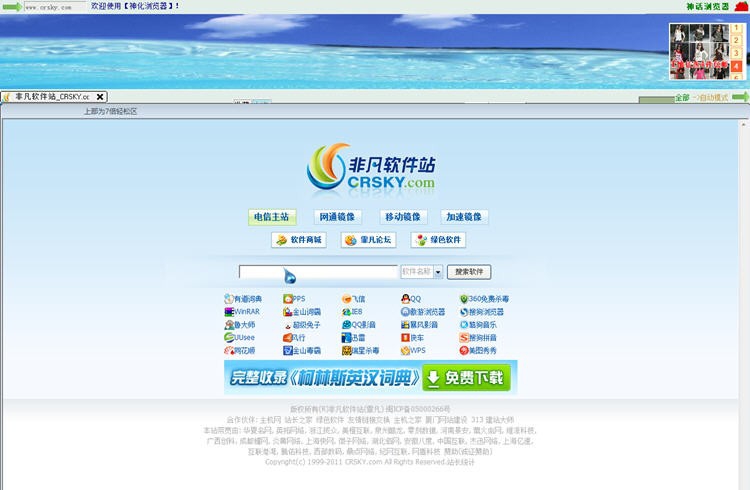Viewport: 750px width, 490px height.
Task: Open the 超级兔子 icon link
Action: click(x=302, y=325)
